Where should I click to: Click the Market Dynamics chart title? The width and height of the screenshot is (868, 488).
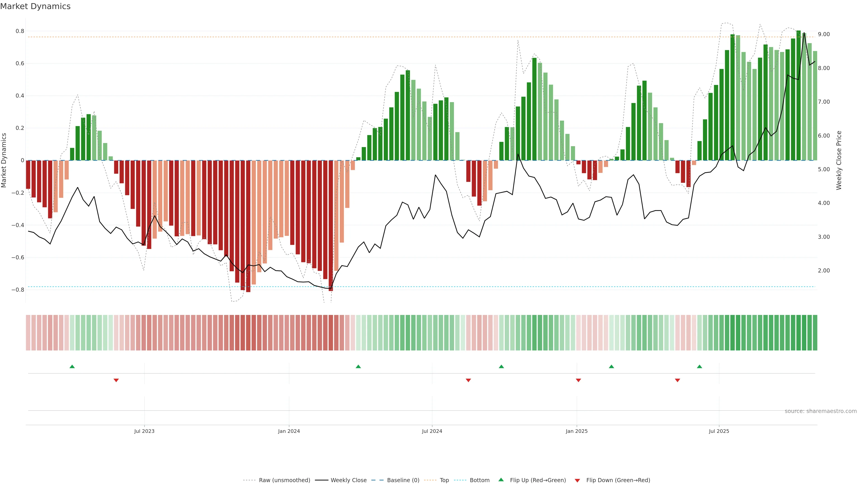coord(35,6)
